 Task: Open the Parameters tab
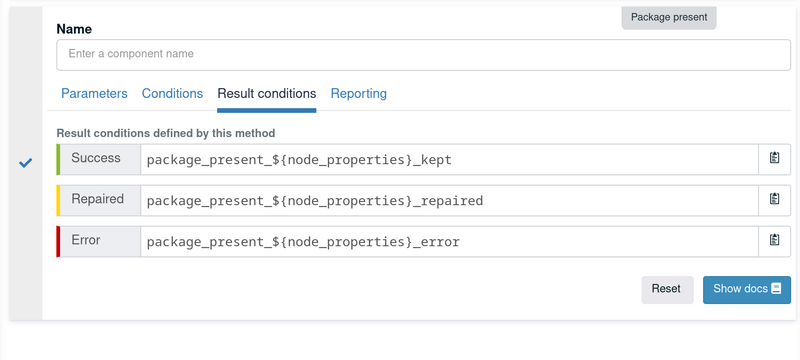94,94
